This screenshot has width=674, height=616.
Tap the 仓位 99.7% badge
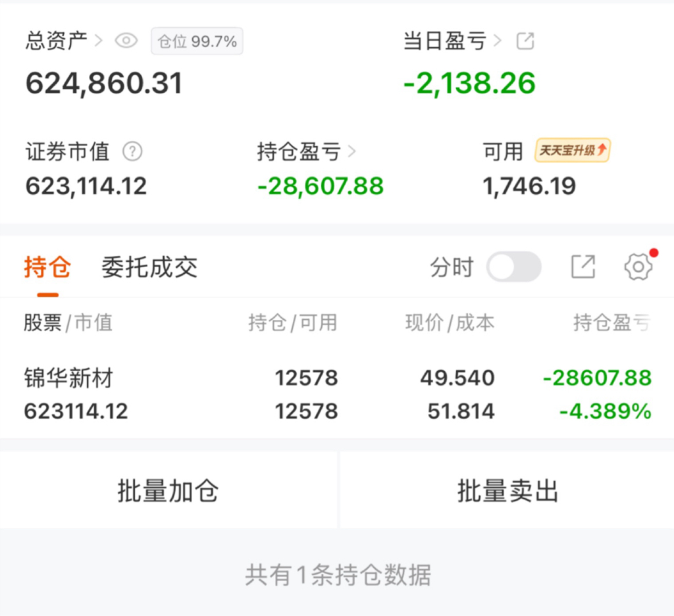tap(197, 41)
